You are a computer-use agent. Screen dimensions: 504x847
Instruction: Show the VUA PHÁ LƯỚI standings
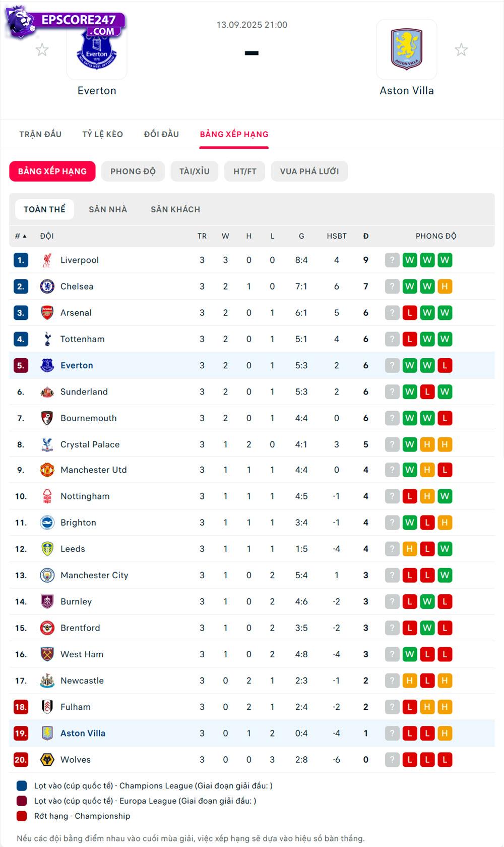(x=309, y=172)
